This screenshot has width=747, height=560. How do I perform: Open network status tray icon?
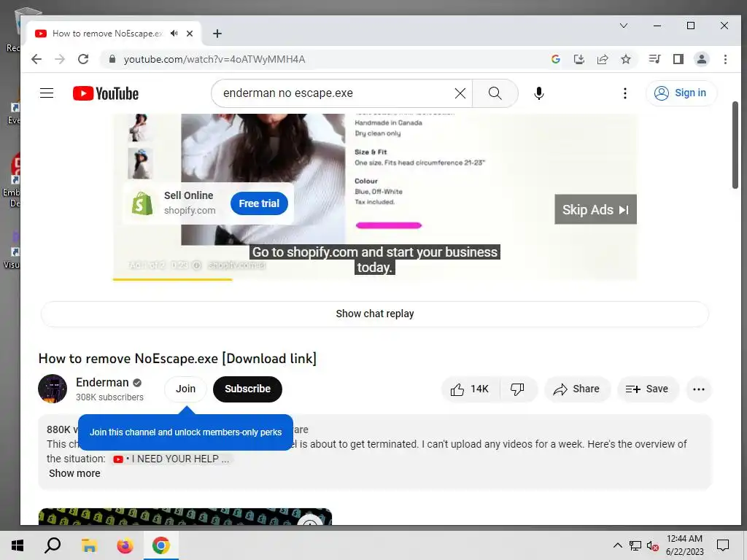coord(635,545)
